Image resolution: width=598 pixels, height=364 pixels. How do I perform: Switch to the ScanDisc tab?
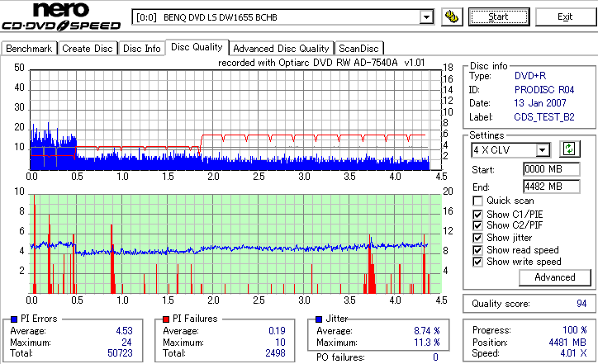358,49
